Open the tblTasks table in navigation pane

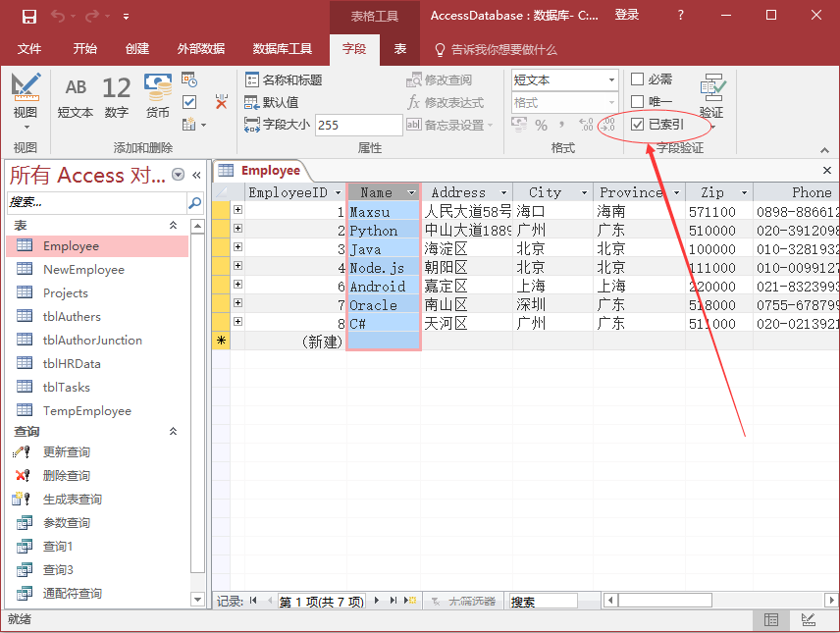coord(66,387)
